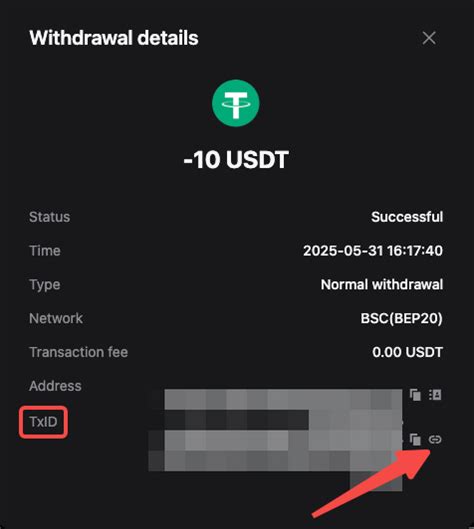Click the Transaction fee label
The width and height of the screenshot is (474, 529).
pyautogui.click(x=79, y=352)
